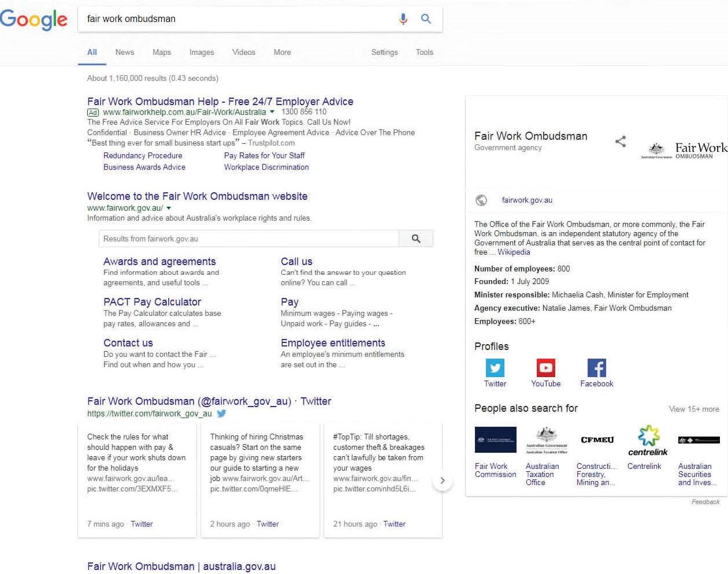
Task: Open Australian Taxation Office thumbnail
Action: 547,441
